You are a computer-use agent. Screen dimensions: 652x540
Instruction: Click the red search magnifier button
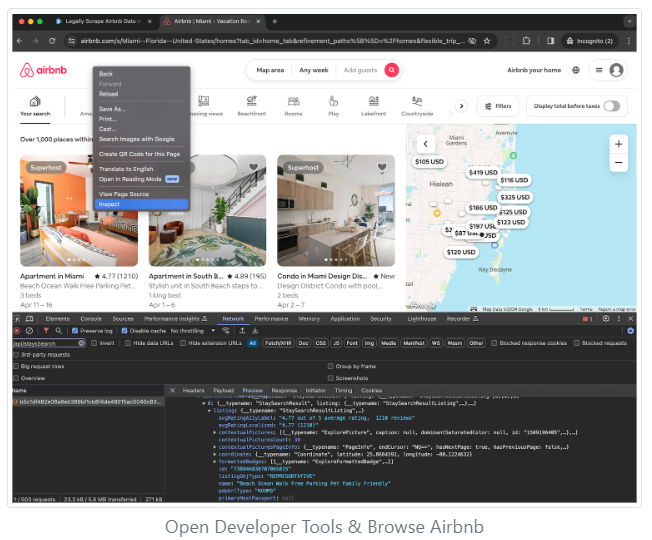coord(391,70)
